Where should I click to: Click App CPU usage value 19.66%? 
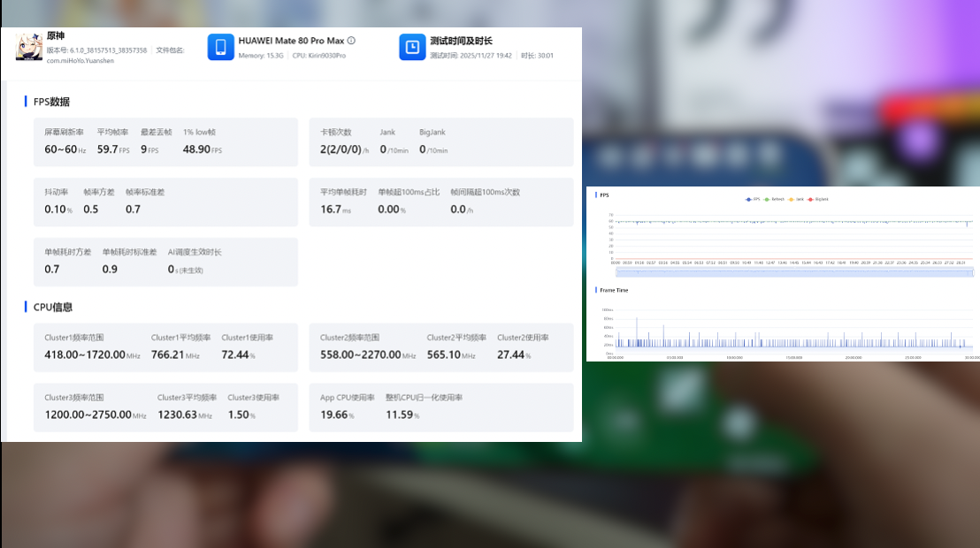(337, 415)
